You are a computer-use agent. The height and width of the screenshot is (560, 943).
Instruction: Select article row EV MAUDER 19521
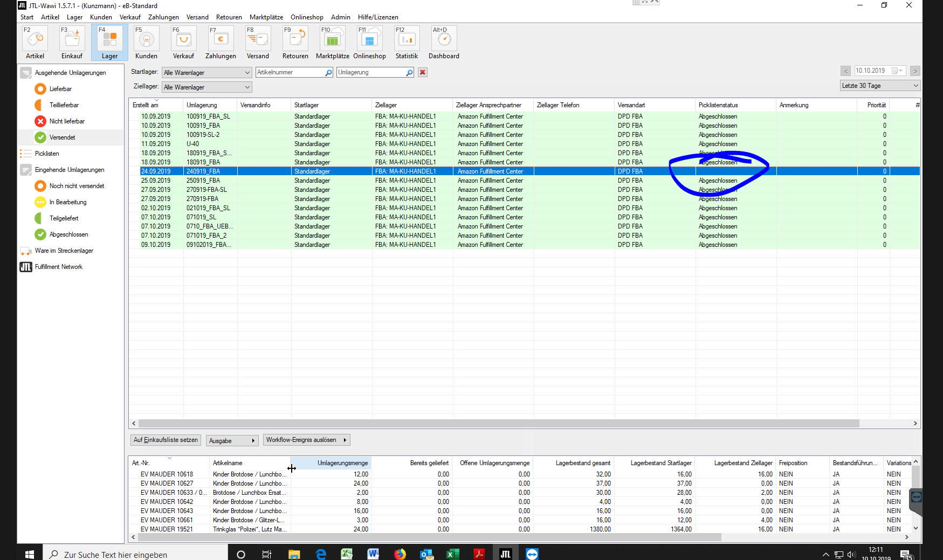[x=520, y=529]
